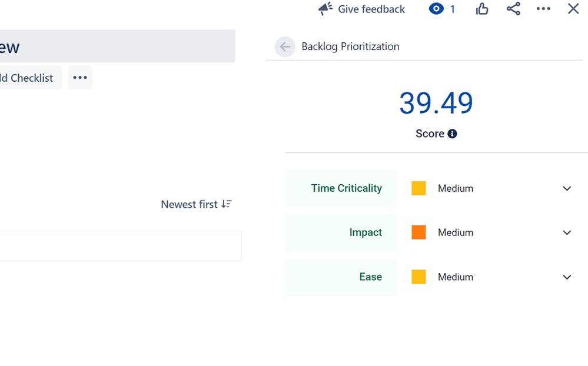Click the watchers count 1

tap(453, 9)
